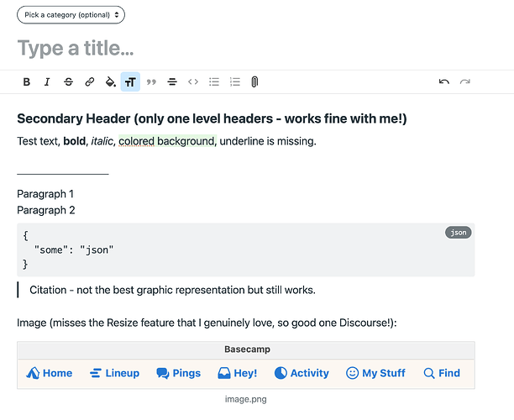This screenshot has width=514, height=420.
Task: Undo the last edit
Action: click(443, 81)
